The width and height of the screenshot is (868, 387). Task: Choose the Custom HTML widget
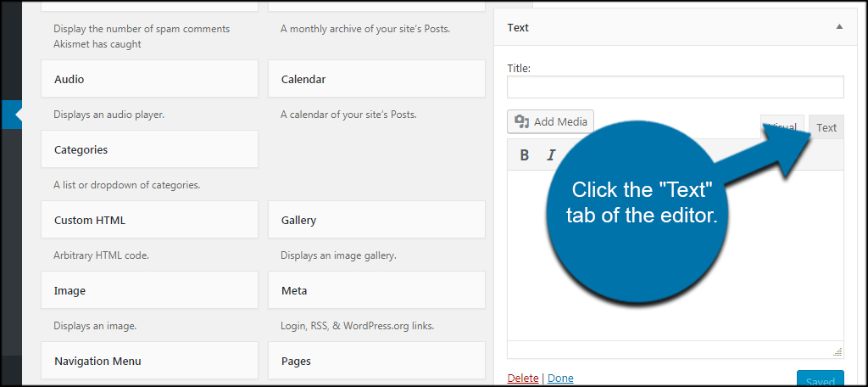(x=149, y=220)
